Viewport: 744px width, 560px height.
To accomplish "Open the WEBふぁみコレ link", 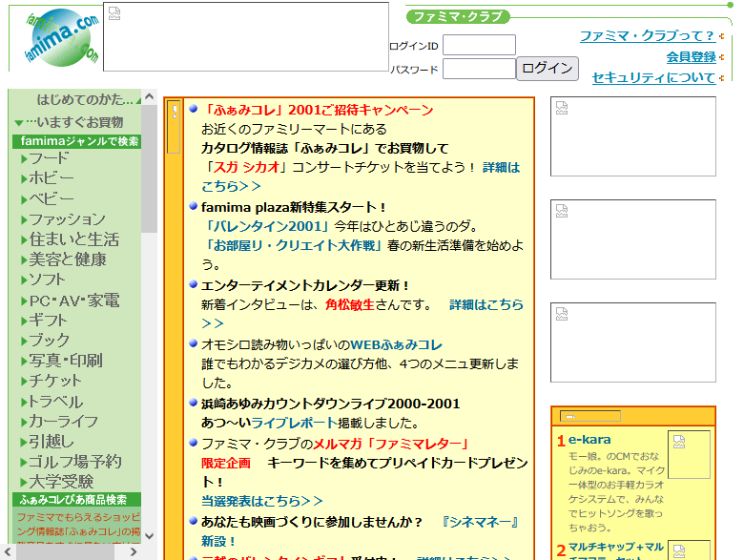I will (396, 345).
